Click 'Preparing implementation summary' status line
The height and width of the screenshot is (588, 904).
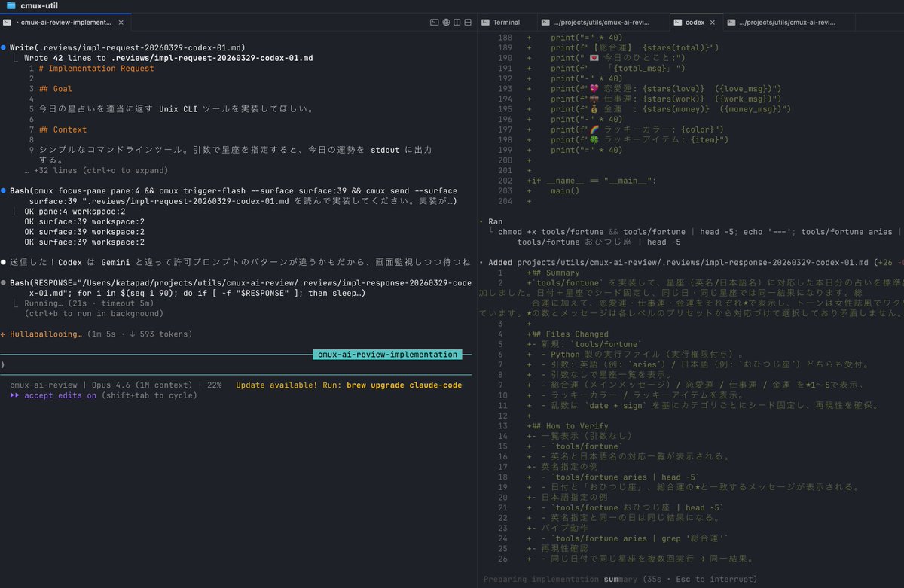point(620,580)
